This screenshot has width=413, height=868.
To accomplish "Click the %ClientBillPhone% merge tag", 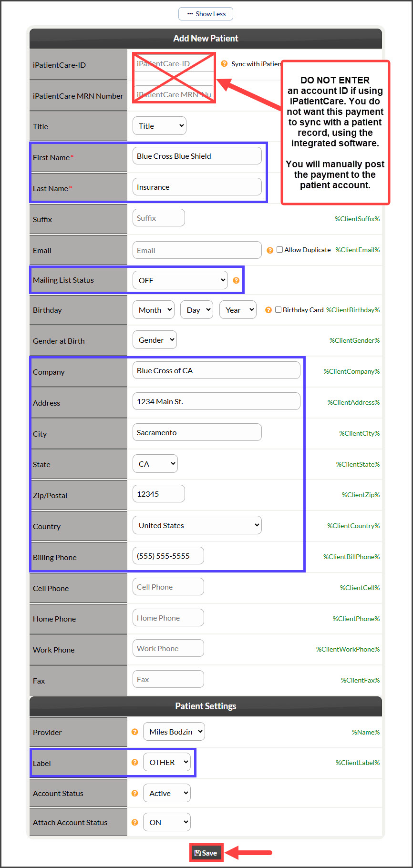I will point(351,557).
